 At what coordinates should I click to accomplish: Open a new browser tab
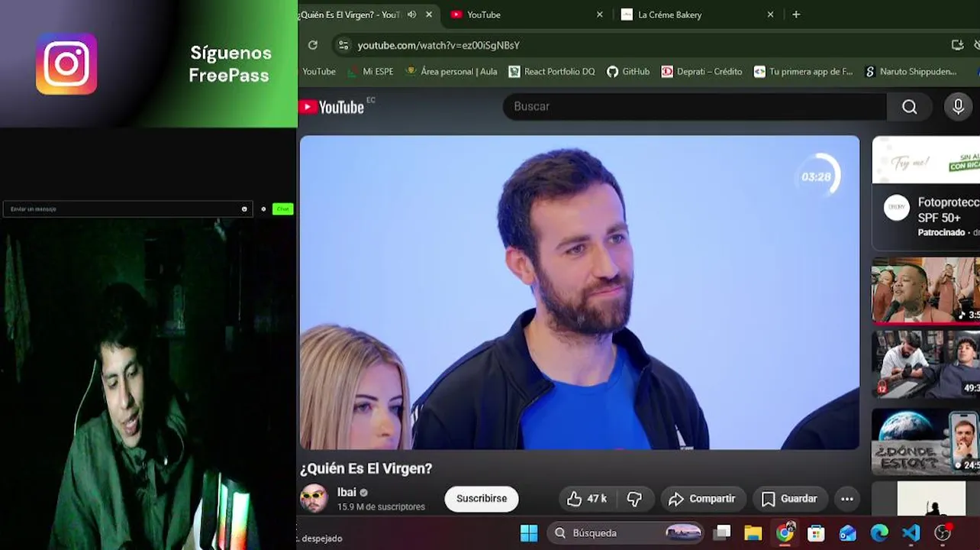796,15
